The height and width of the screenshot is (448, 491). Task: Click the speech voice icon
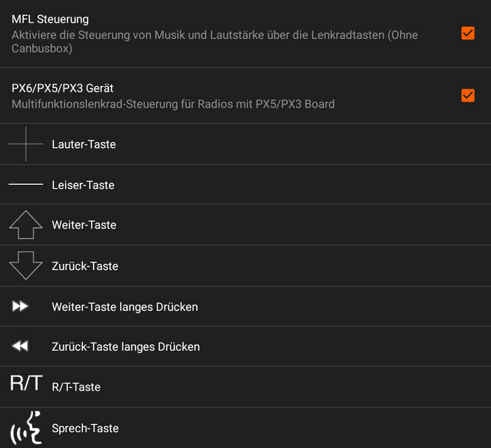click(x=25, y=428)
